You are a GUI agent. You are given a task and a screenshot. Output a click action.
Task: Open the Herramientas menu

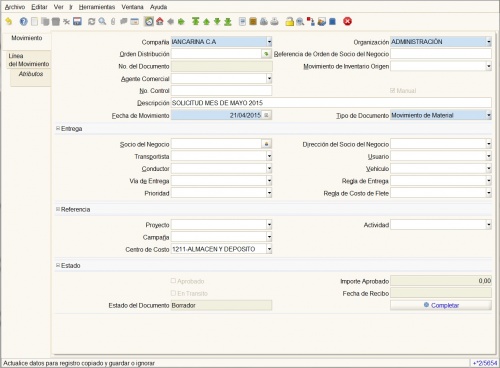pos(97,7)
